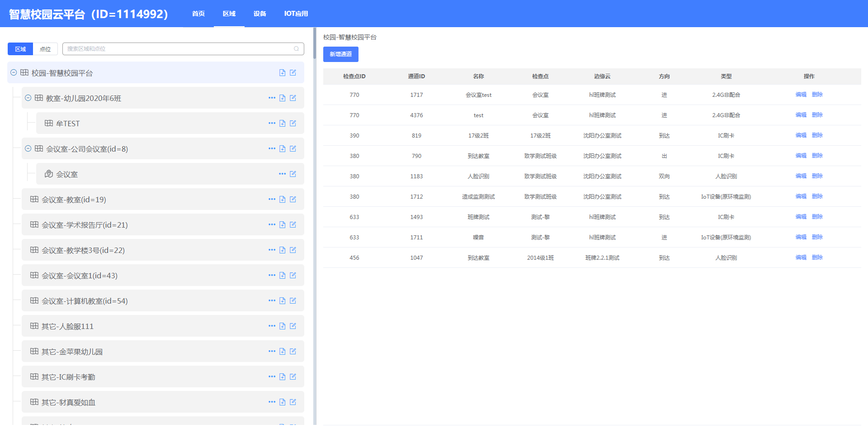Click edit icon on 会议室 point row
Screen dimensions: 868x443
293,174
